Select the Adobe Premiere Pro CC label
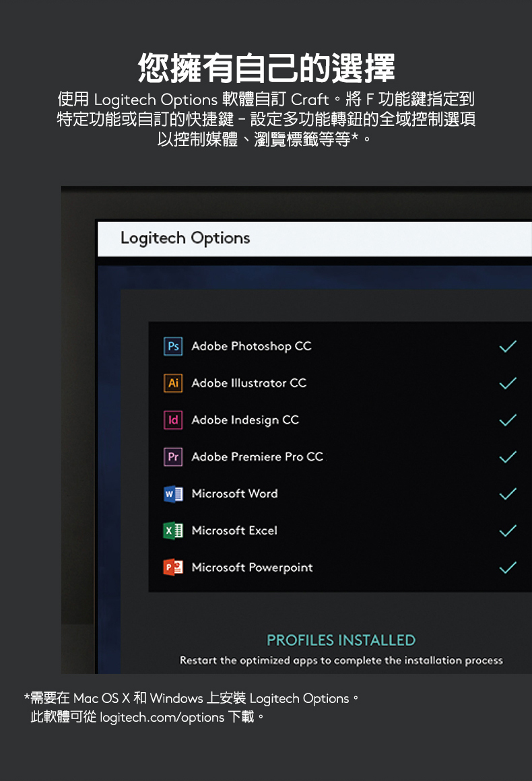The width and height of the screenshot is (532, 781). (257, 456)
